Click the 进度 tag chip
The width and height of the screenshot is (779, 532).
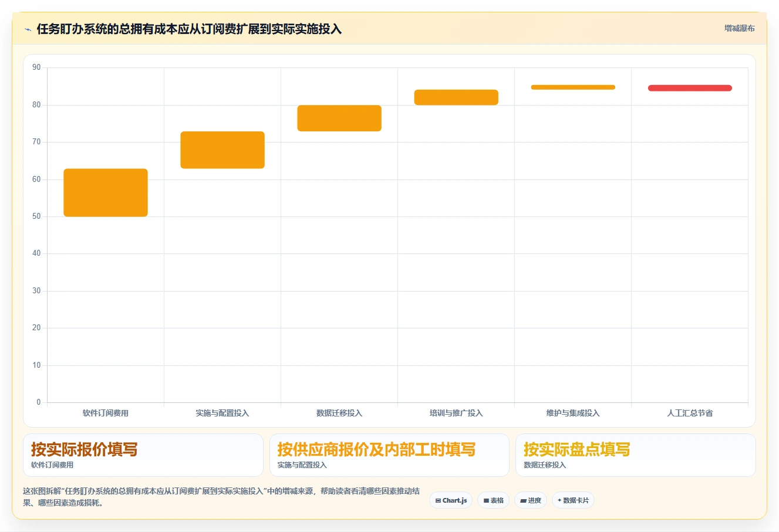(x=531, y=500)
